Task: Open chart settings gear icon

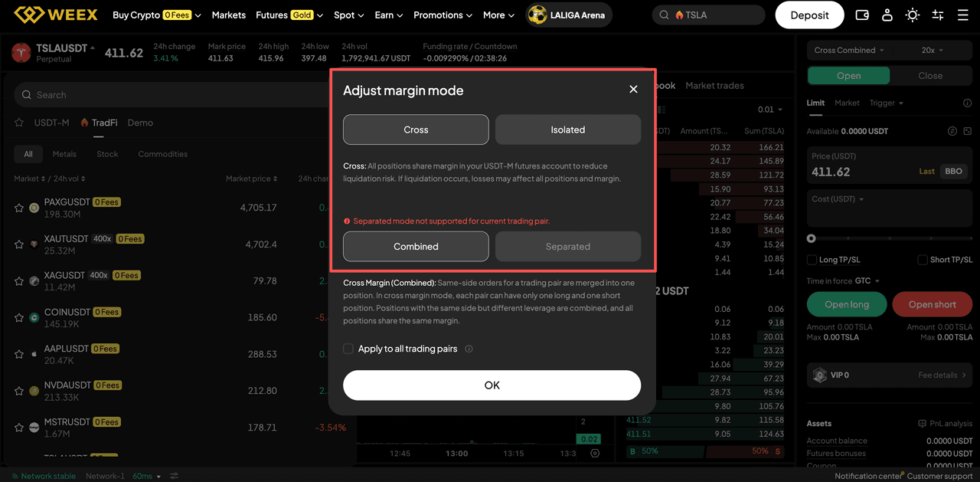Action: 595,453
